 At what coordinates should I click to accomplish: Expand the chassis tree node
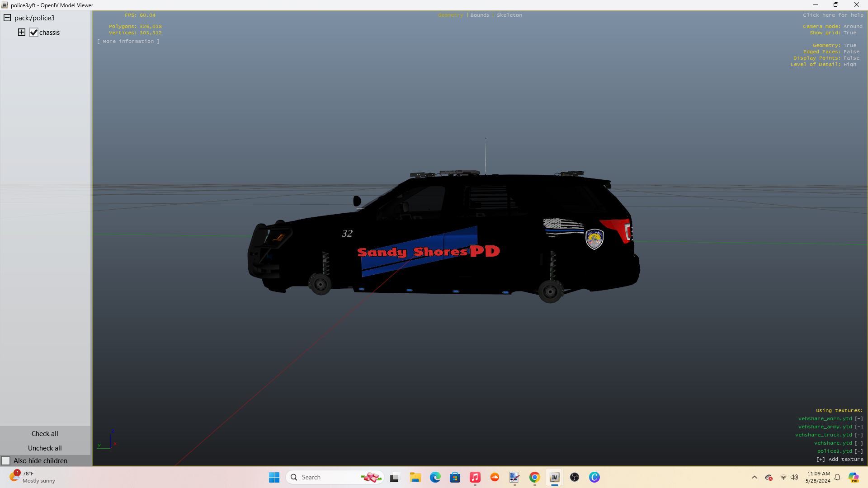tap(22, 32)
